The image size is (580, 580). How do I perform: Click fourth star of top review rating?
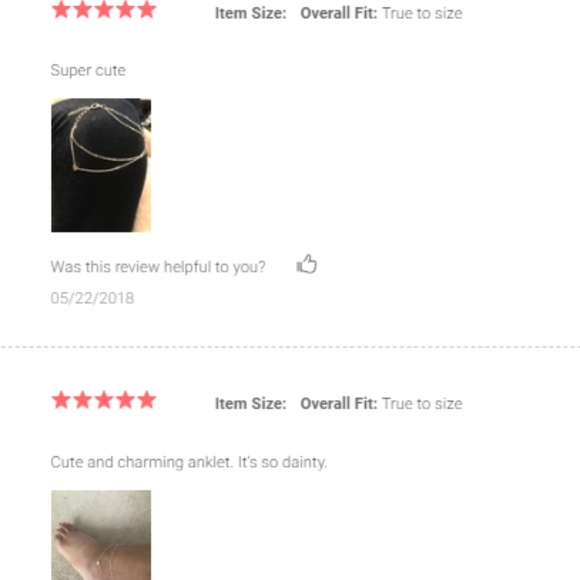(126, 10)
